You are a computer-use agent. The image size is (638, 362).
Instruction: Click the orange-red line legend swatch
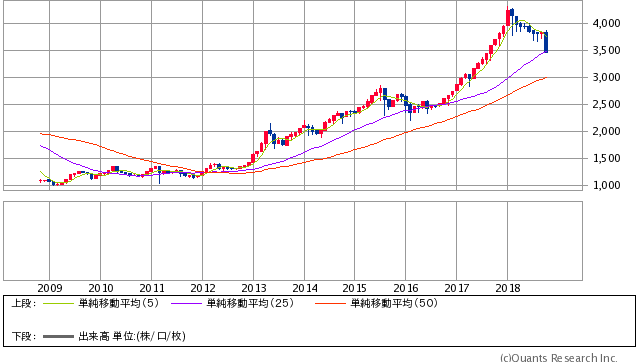point(330,303)
